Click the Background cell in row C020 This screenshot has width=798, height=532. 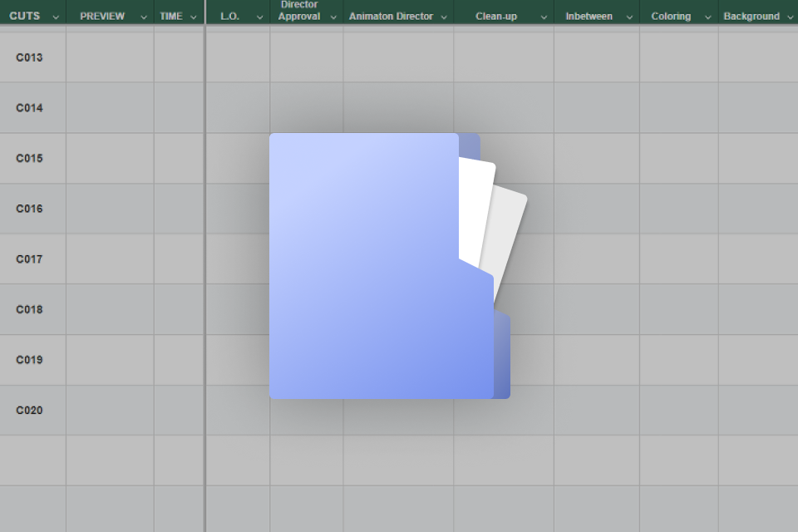tap(758, 411)
